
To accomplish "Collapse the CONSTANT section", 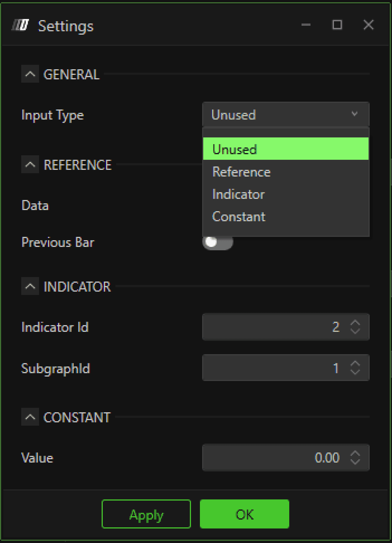I will 30,417.
